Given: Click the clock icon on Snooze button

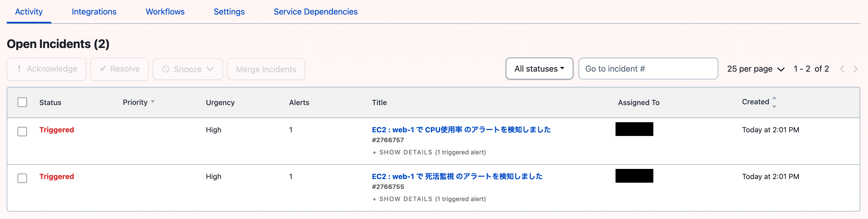Looking at the screenshot, I should (x=166, y=69).
